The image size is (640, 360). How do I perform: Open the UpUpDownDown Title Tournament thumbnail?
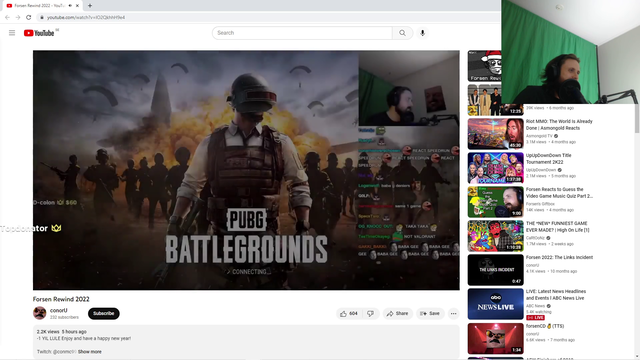496,168
